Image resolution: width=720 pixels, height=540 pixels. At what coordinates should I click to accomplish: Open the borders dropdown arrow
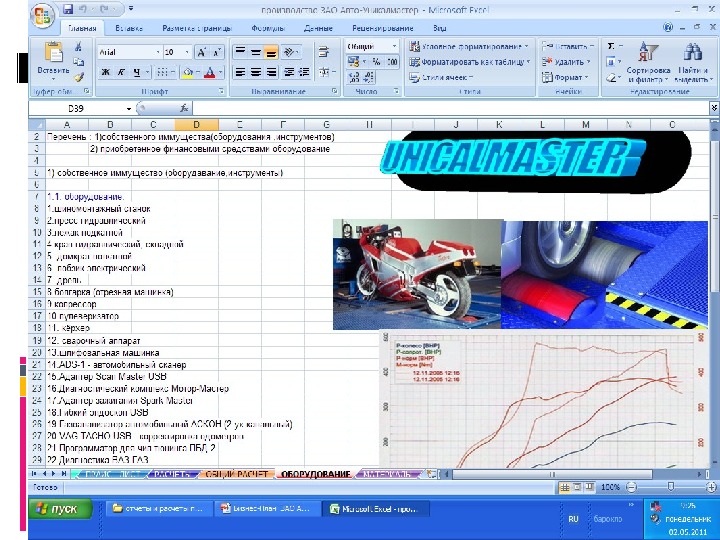tap(173, 72)
